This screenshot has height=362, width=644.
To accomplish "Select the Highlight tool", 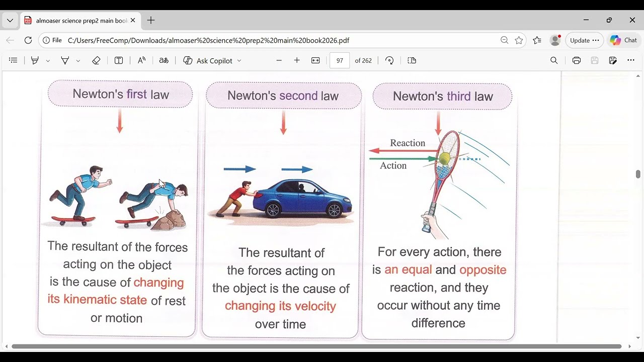I will click(x=35, y=60).
